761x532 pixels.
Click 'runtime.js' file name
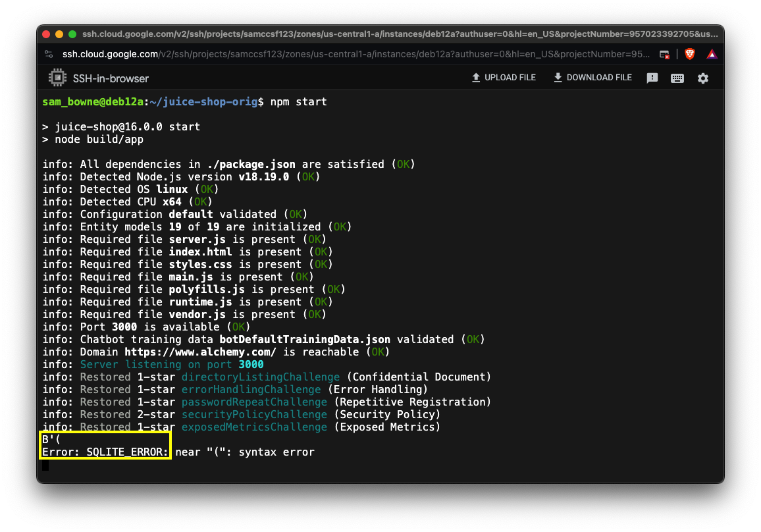[x=200, y=302]
